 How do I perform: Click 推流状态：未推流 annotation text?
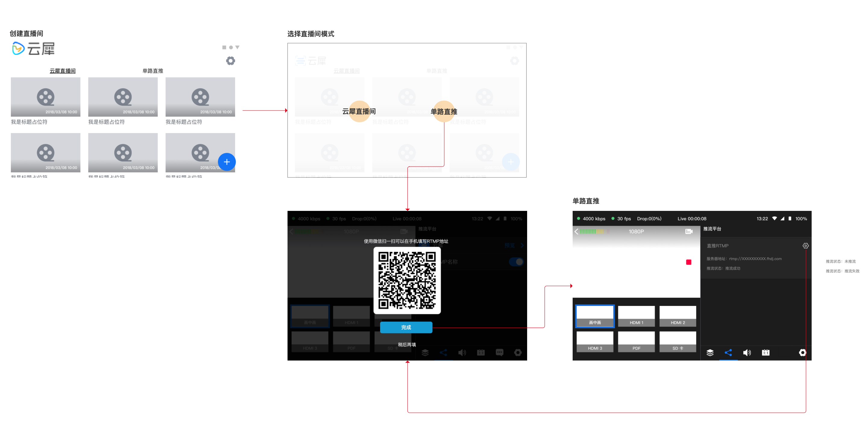pyautogui.click(x=840, y=261)
